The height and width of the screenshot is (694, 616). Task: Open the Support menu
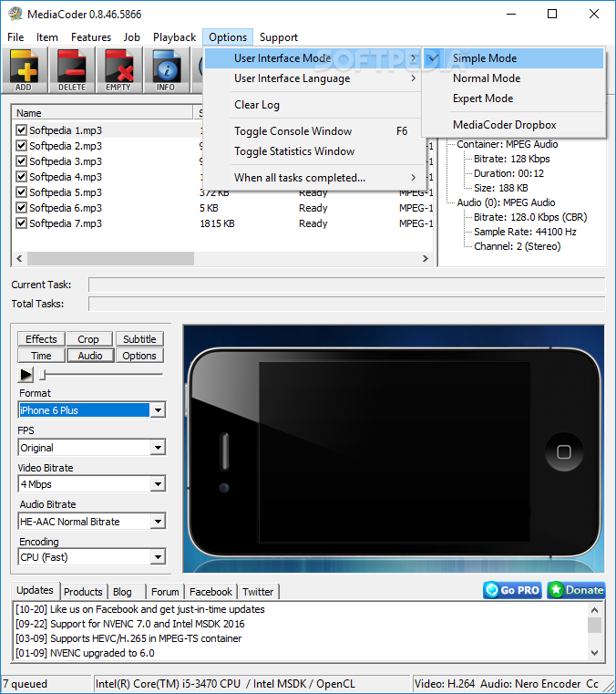pos(279,37)
